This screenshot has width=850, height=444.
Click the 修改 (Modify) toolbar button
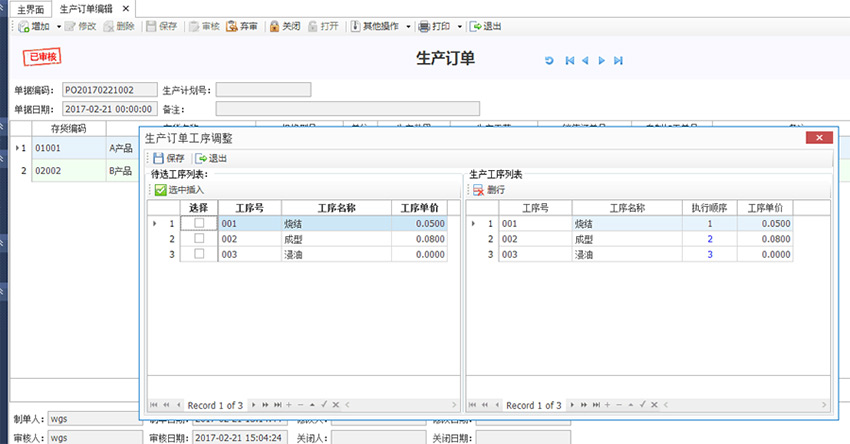[x=80, y=26]
